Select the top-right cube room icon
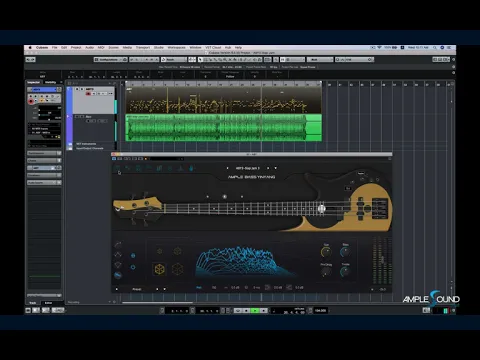This screenshot has height=360, width=480. pos(177,251)
